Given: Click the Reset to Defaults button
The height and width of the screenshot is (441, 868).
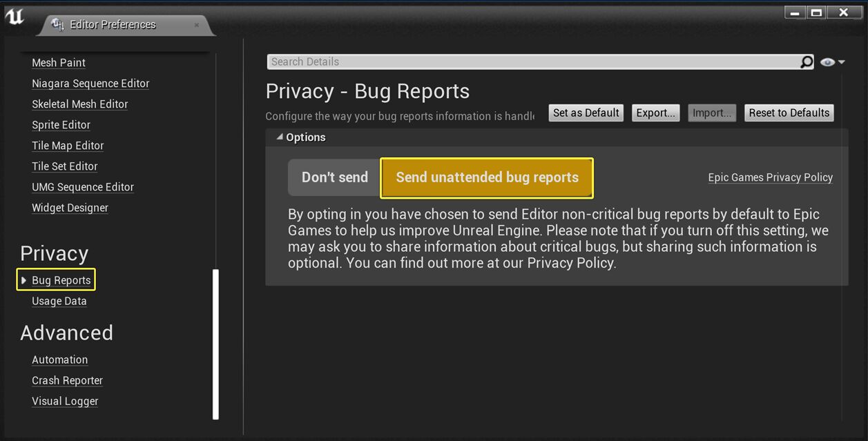Looking at the screenshot, I should (789, 112).
